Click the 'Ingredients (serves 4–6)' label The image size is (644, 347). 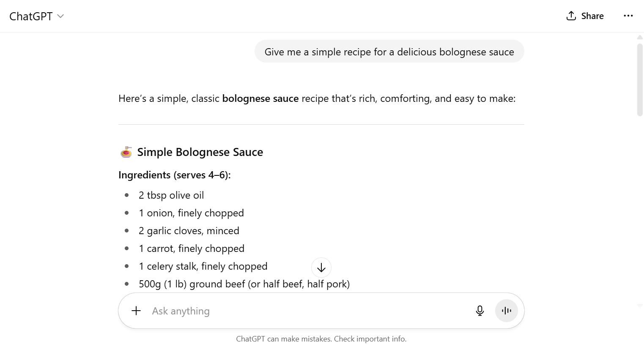[x=175, y=175]
